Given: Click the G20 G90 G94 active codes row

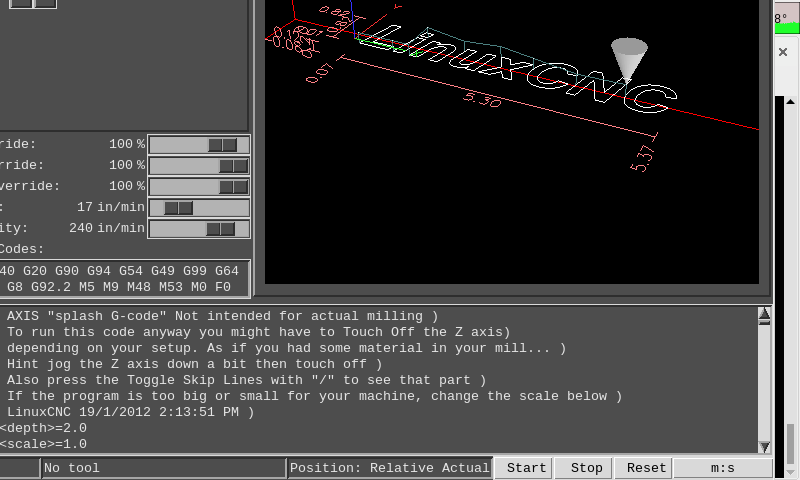Looking at the screenshot, I should click(x=120, y=270).
